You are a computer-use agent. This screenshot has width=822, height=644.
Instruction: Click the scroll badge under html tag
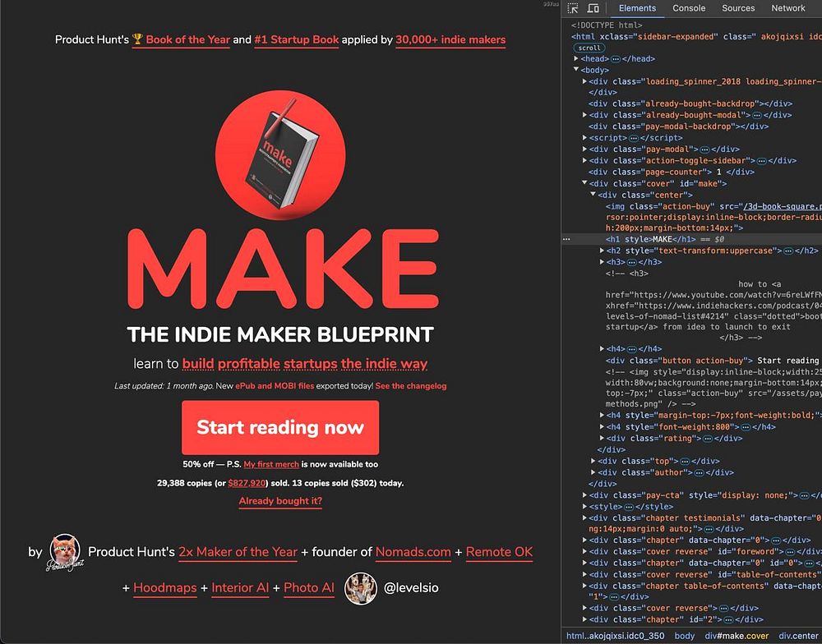(x=589, y=48)
